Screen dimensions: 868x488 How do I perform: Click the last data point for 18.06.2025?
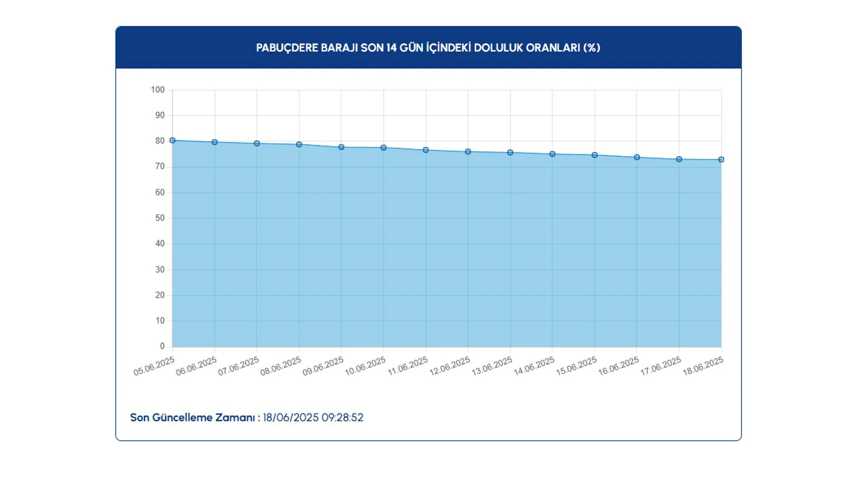(x=721, y=160)
